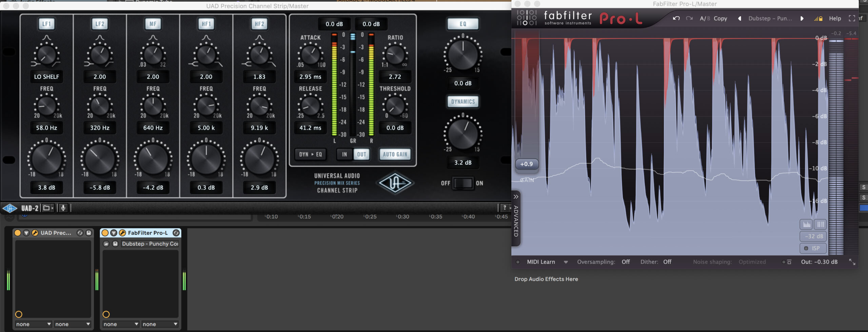Save preset on UAD Prec device

89,233
